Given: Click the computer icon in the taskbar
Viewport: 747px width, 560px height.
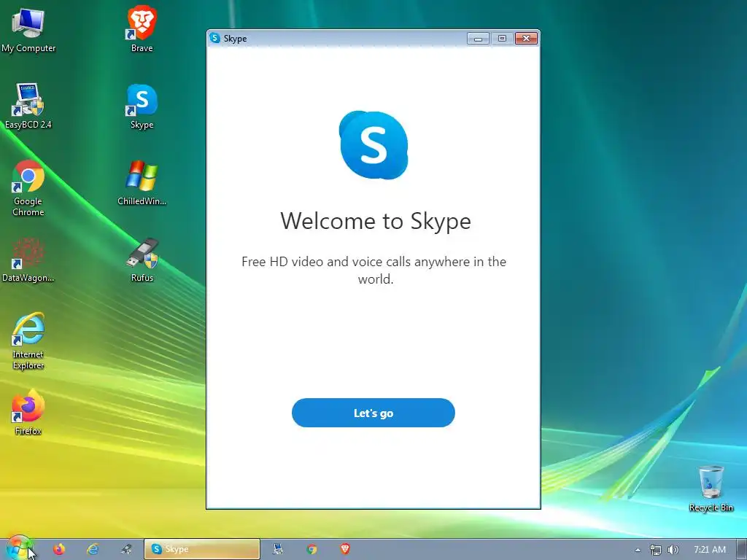Looking at the screenshot, I should pyautogui.click(x=278, y=549).
